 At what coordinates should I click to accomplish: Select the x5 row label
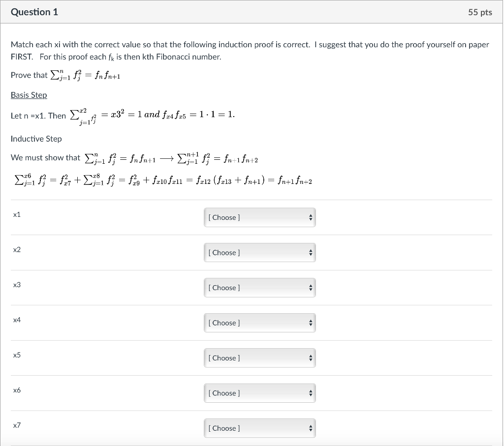17,355
